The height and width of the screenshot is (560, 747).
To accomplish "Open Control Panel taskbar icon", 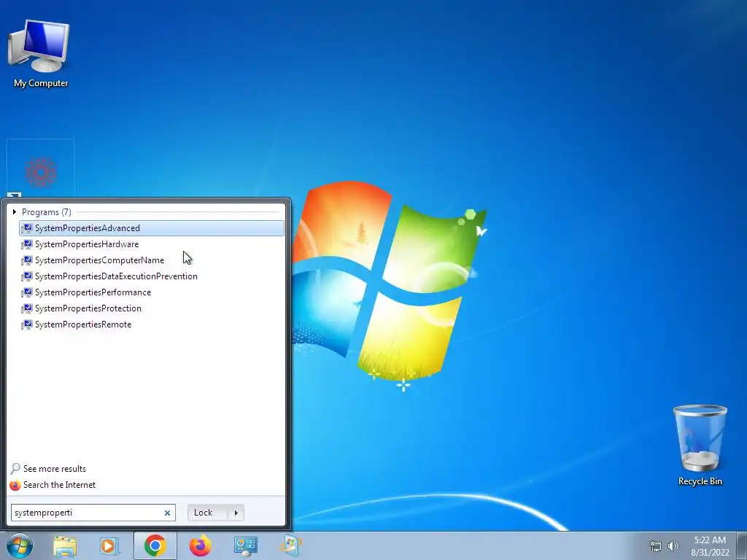I will (x=246, y=545).
